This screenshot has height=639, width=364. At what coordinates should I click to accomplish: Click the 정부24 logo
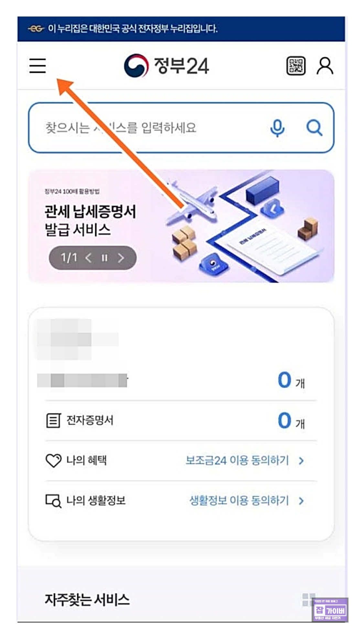(x=166, y=66)
